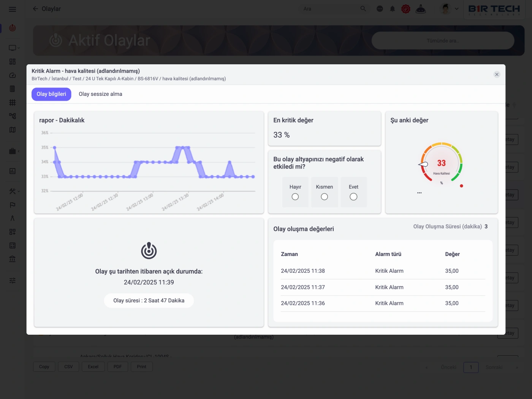Expand the briefcase menu chevron in sidebar
Screen dimensions: 532x399
point(19,151)
